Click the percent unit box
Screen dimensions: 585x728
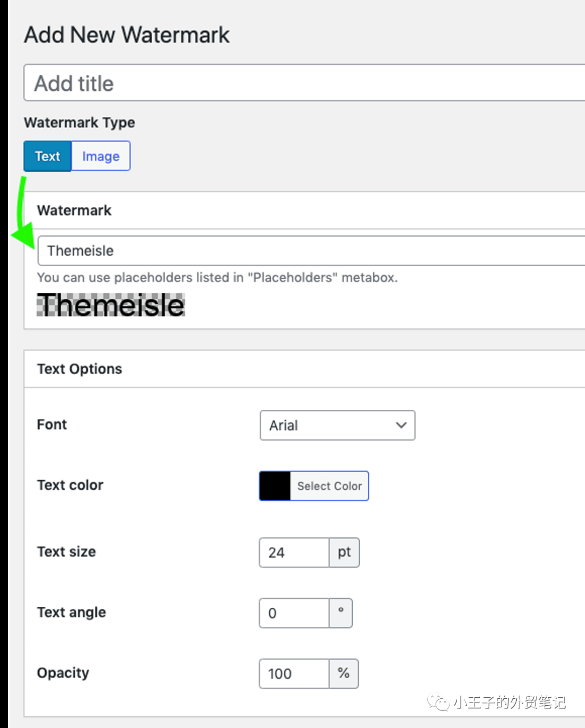(343, 674)
